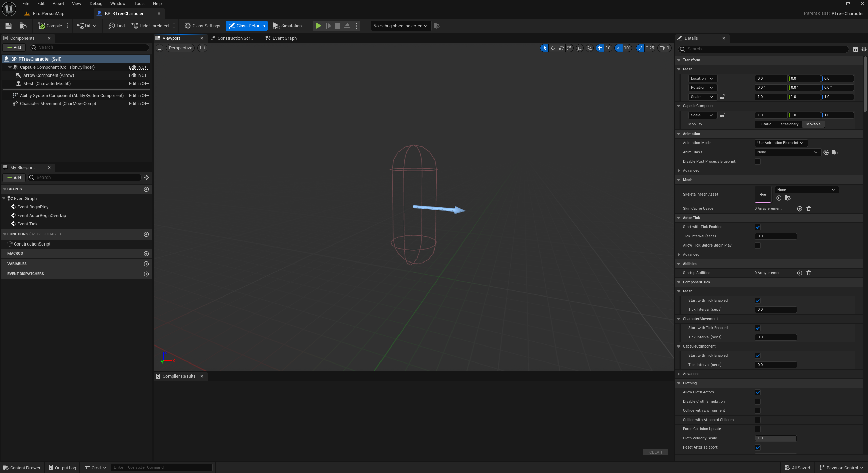Start Simulation mode
The width and height of the screenshot is (868, 473).
(287, 26)
